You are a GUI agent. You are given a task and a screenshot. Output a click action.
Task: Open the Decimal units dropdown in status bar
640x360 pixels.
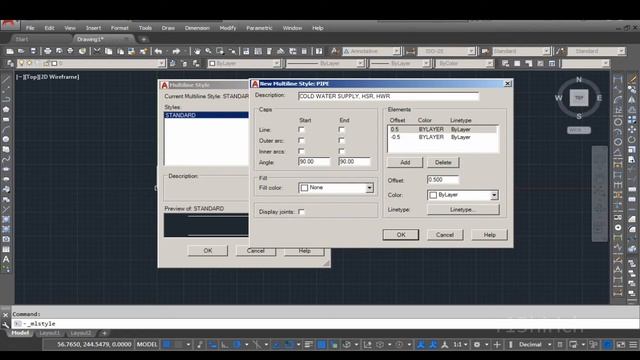tap(549, 344)
